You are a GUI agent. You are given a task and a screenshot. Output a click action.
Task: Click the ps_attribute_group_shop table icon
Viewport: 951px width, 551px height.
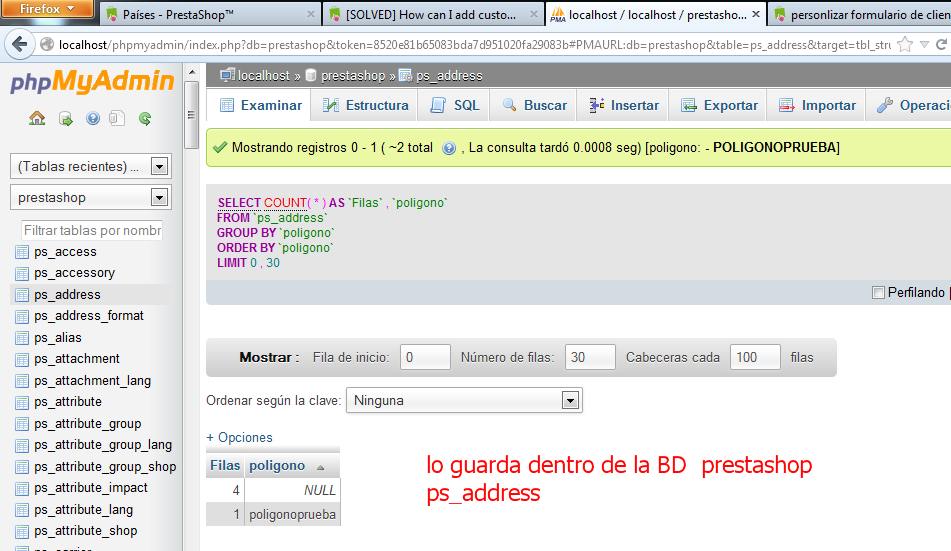click(x=22, y=467)
